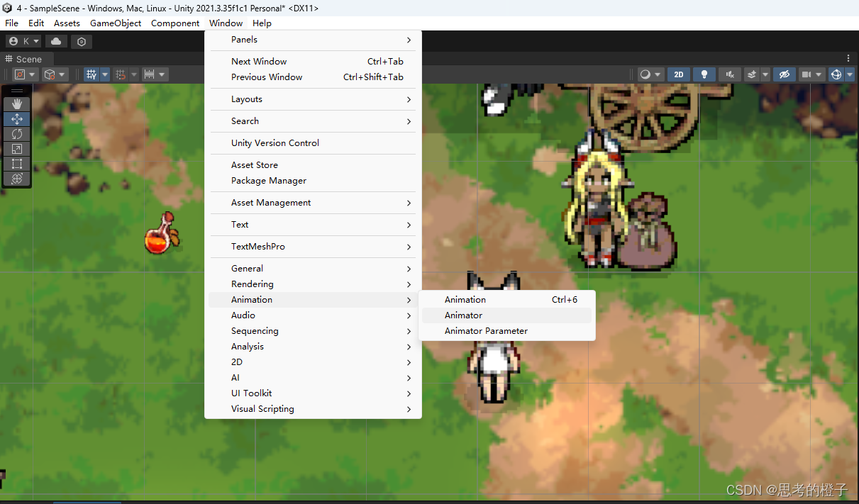Open draw mode dropdown arrow

(x=658, y=74)
